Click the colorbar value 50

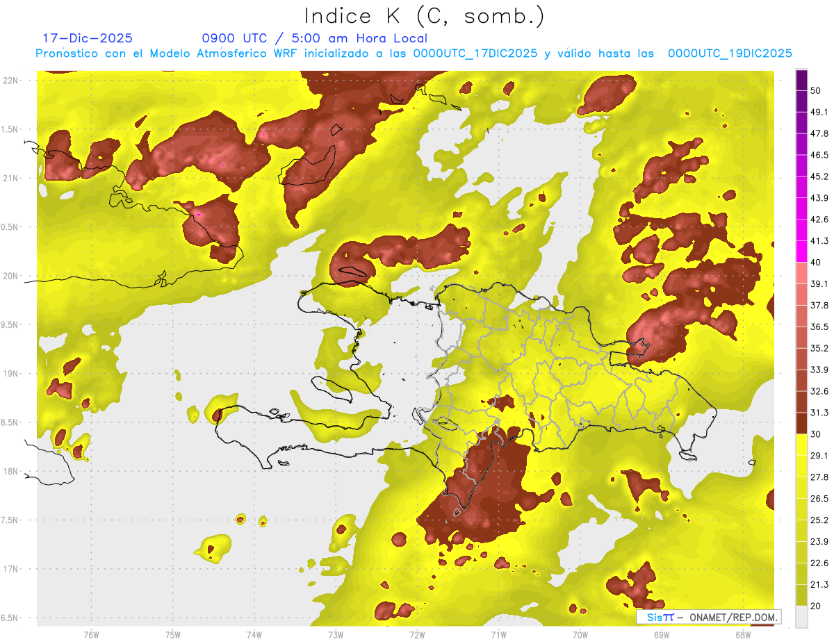click(x=817, y=90)
